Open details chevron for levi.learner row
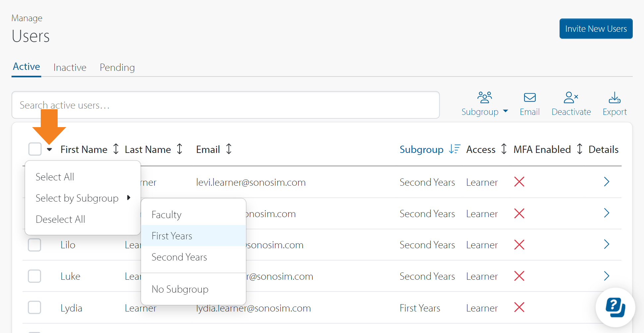The height and width of the screenshot is (333, 644). pyautogui.click(x=606, y=182)
